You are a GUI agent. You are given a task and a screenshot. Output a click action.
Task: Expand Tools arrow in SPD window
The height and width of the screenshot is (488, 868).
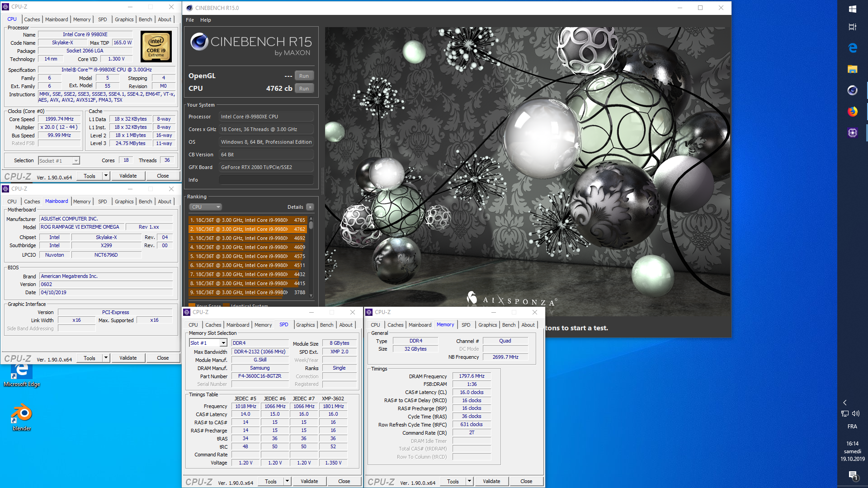[x=287, y=481]
